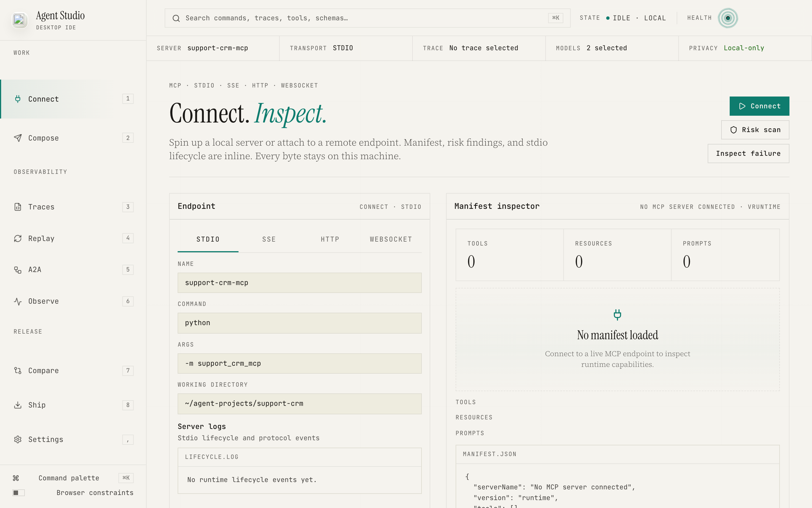Click the shortcut badge 1 beside Connect
Image resolution: width=812 pixels, height=508 pixels.
point(128,99)
